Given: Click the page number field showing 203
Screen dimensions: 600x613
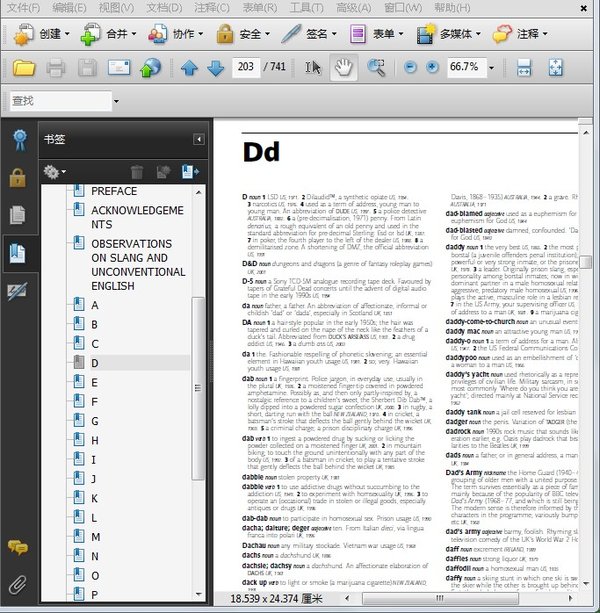Looking at the screenshot, I should point(246,67).
